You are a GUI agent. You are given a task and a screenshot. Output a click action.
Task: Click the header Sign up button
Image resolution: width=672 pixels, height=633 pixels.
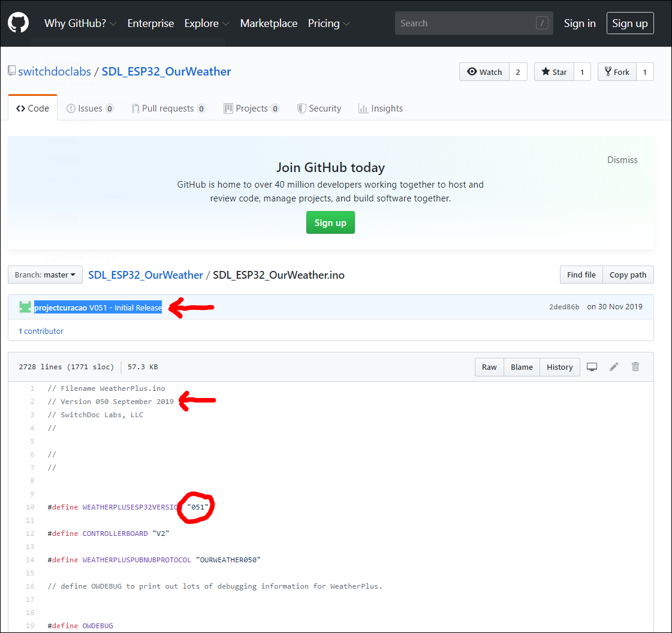pos(629,23)
